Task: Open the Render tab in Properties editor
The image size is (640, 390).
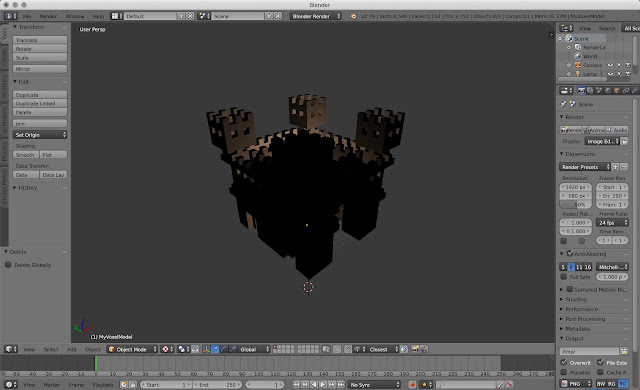Action: (x=581, y=91)
